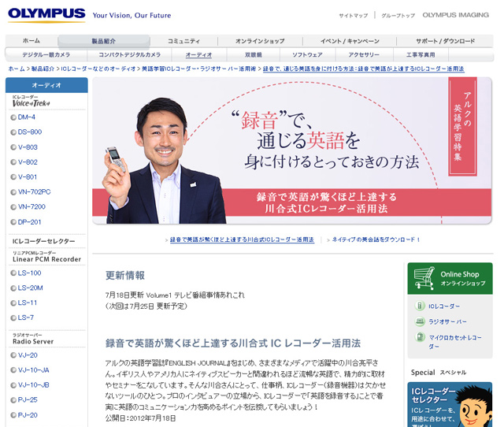
Task: Open the DP-201 product link
Action: [x=29, y=222]
